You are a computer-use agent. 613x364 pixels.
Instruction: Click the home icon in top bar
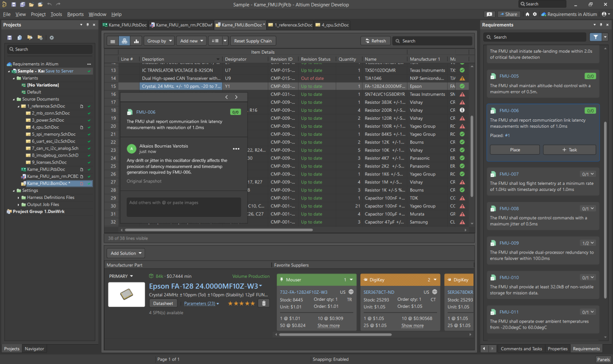[x=528, y=15]
